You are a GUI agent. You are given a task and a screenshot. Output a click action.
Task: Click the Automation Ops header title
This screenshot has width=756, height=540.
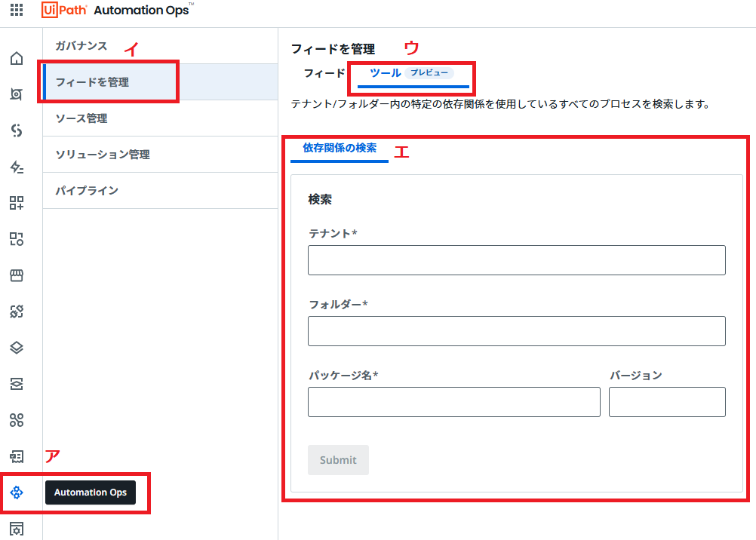point(142,10)
